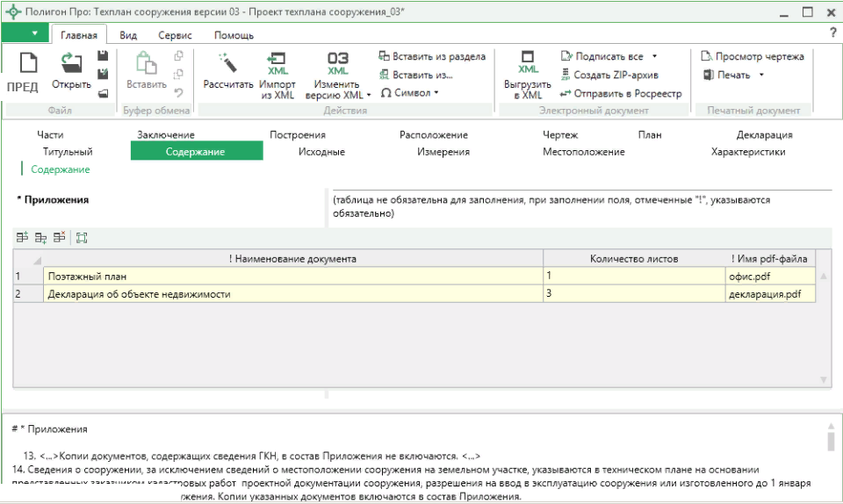Screen dimensions: 843x504
Task: Open the Подписать все dropdown arrow
Action: [x=654, y=56]
